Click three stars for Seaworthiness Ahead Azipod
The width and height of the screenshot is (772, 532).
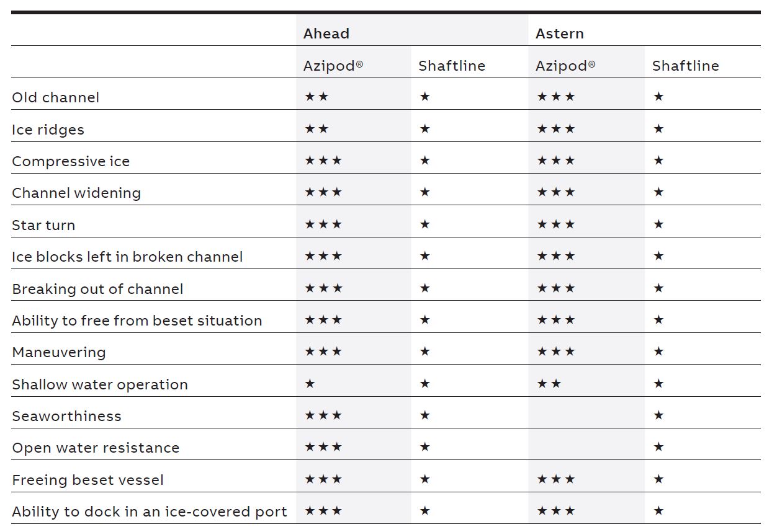pos(323,415)
